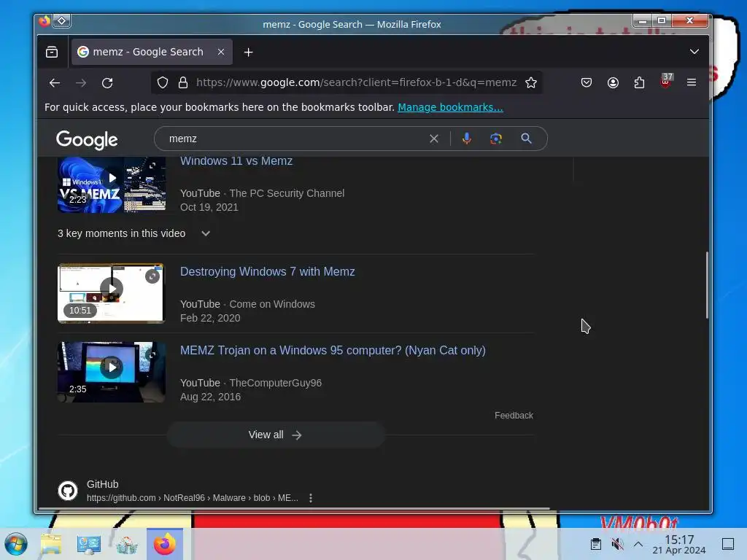Show site security padlock info
The width and height of the screenshot is (747, 560).
pos(183,83)
